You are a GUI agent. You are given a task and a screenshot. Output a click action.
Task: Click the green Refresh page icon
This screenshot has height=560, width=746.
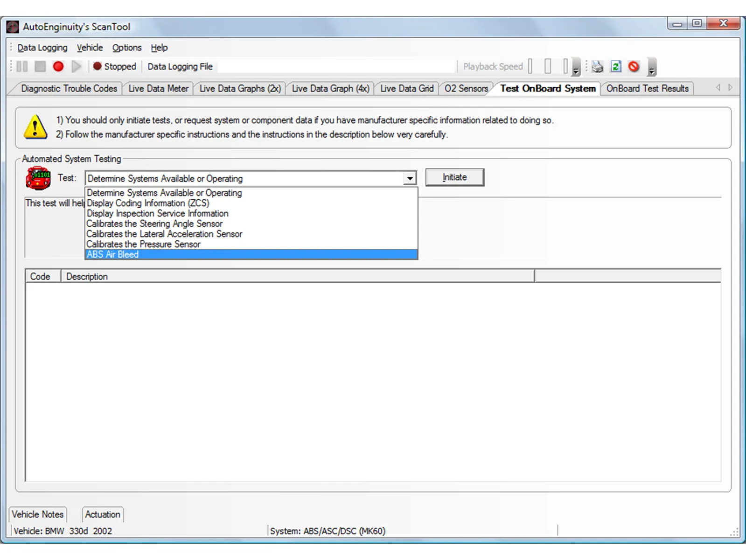(616, 67)
